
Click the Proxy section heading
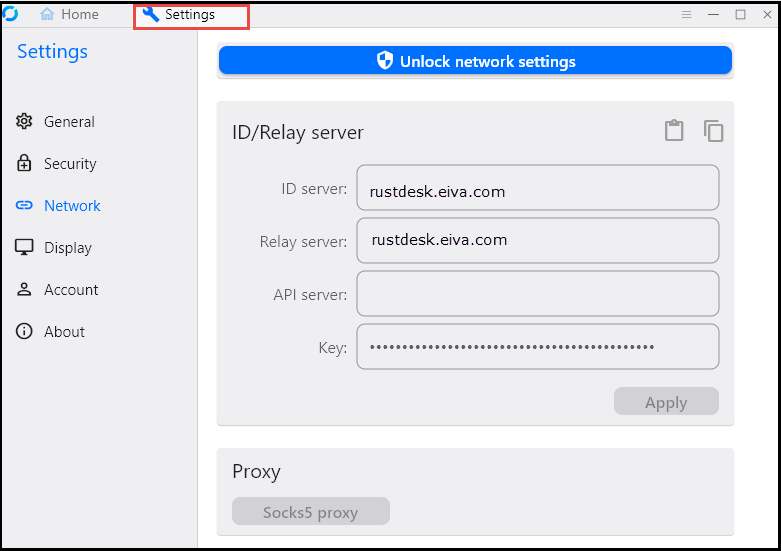pos(257,472)
